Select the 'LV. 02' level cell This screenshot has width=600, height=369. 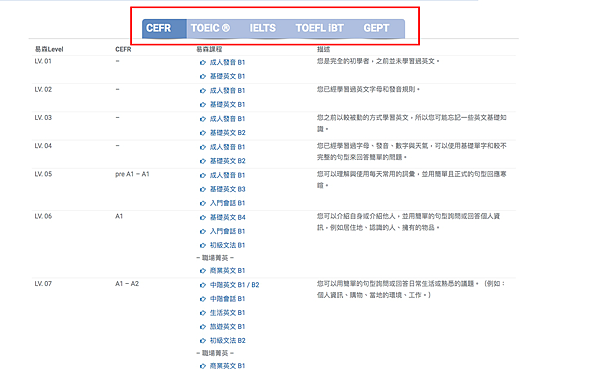(43, 90)
